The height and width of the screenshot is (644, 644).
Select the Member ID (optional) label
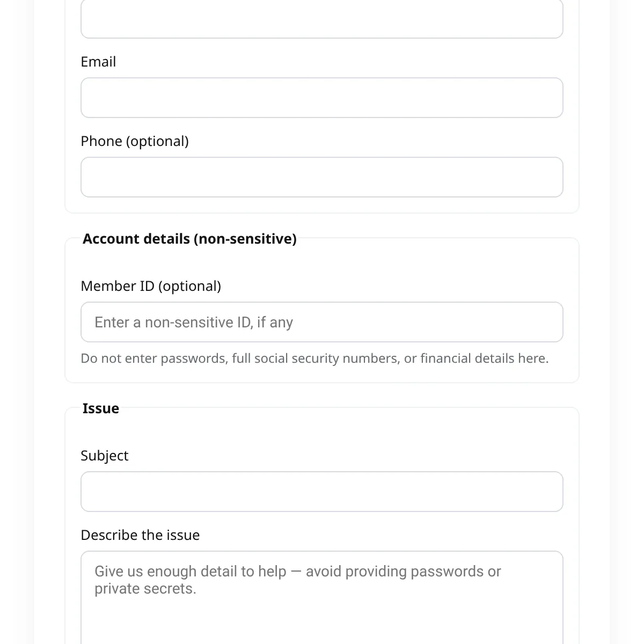click(151, 286)
